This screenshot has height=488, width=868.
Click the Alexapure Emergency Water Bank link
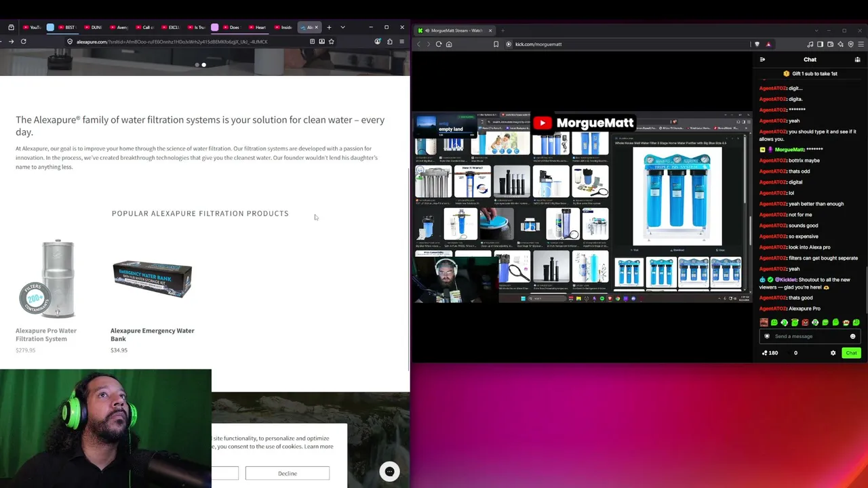[153, 335]
